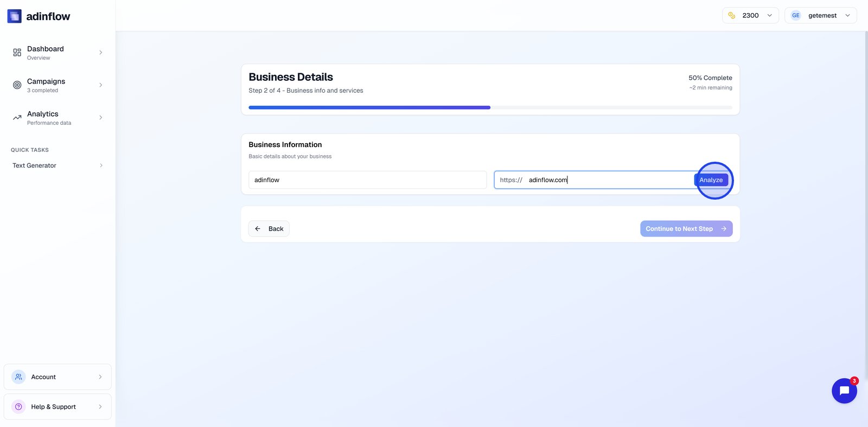Click the Analytics trend line icon
Screen dimensions: 868x427
(17, 118)
